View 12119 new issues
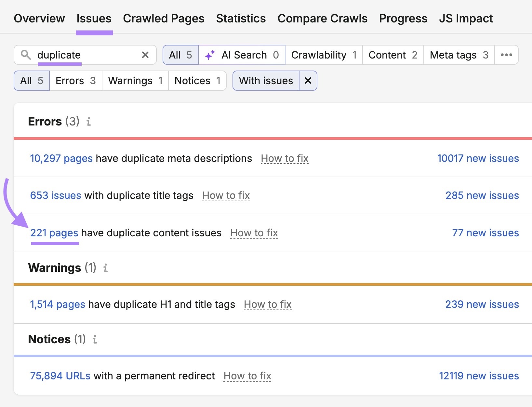This screenshot has height=407, width=532. click(x=479, y=376)
